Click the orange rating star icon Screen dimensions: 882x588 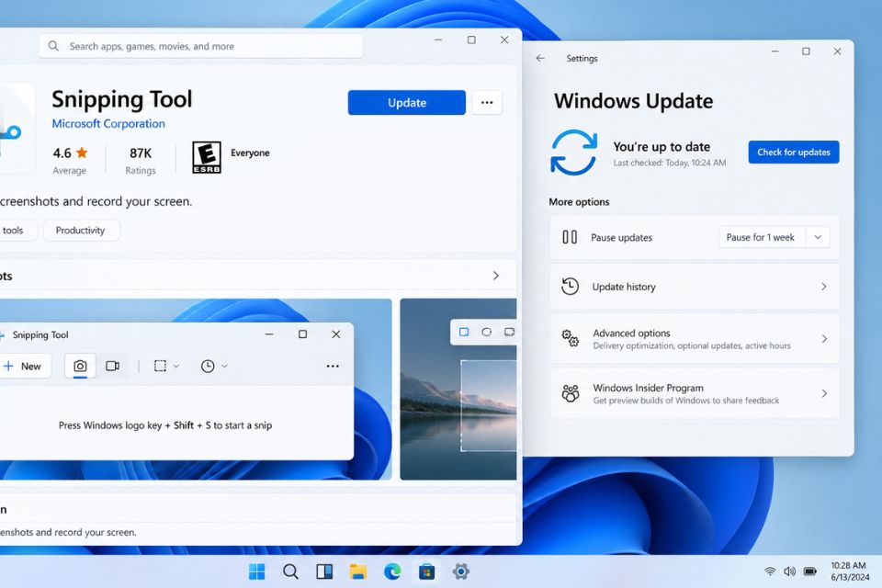(x=82, y=153)
